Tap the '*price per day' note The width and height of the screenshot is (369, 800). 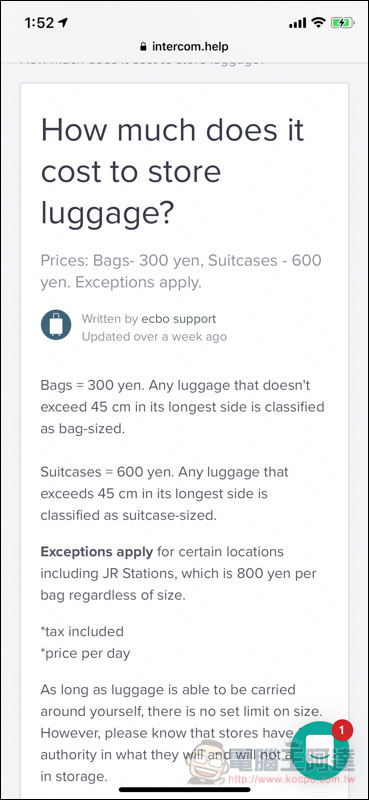tap(85, 653)
